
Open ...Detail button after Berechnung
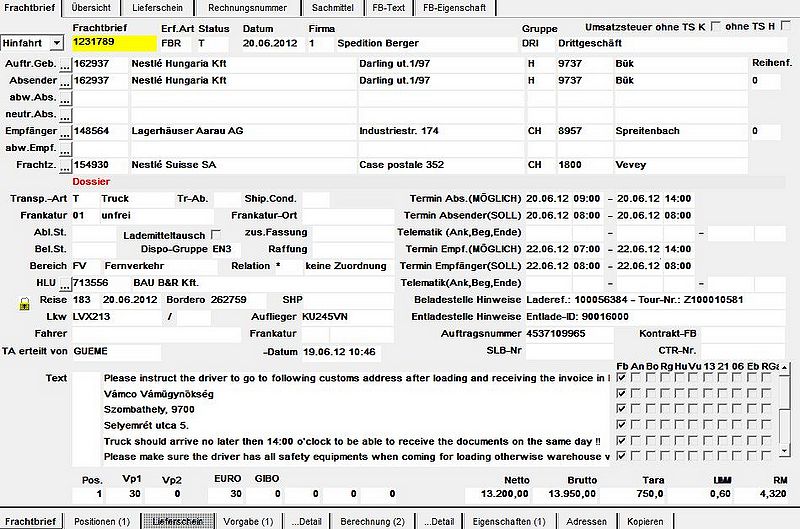click(x=439, y=521)
